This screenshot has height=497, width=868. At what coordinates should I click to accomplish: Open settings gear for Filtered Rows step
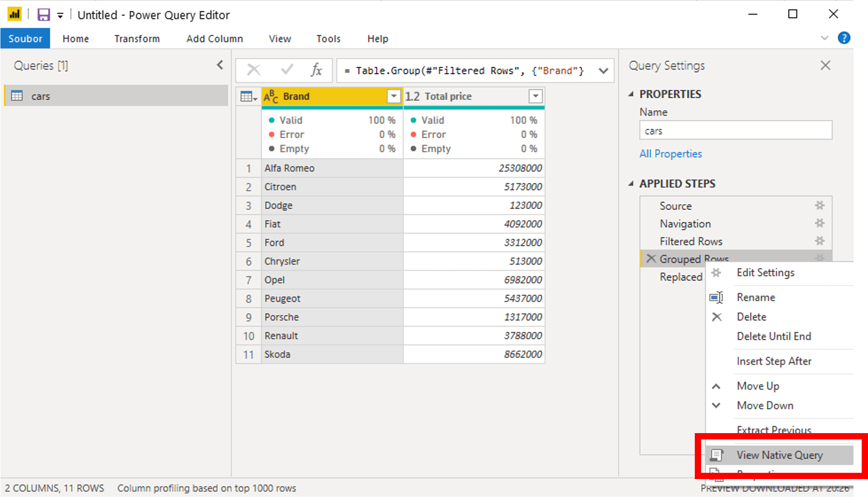tap(820, 241)
